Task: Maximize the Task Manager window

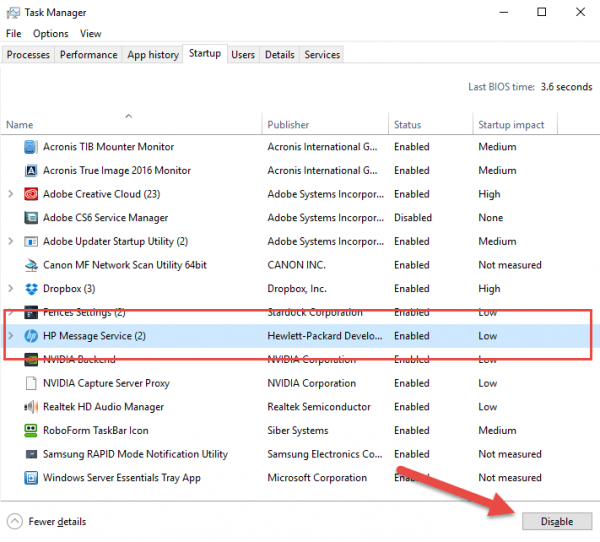Action: tap(541, 12)
